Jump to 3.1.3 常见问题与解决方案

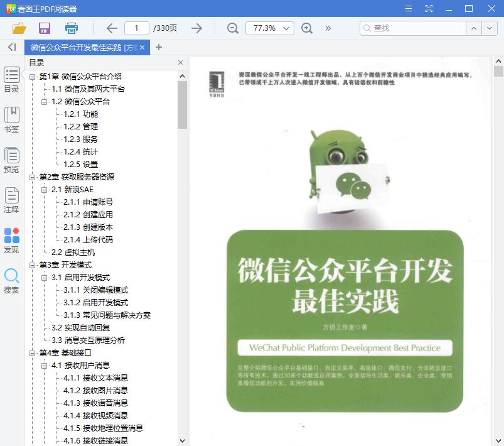(x=107, y=315)
